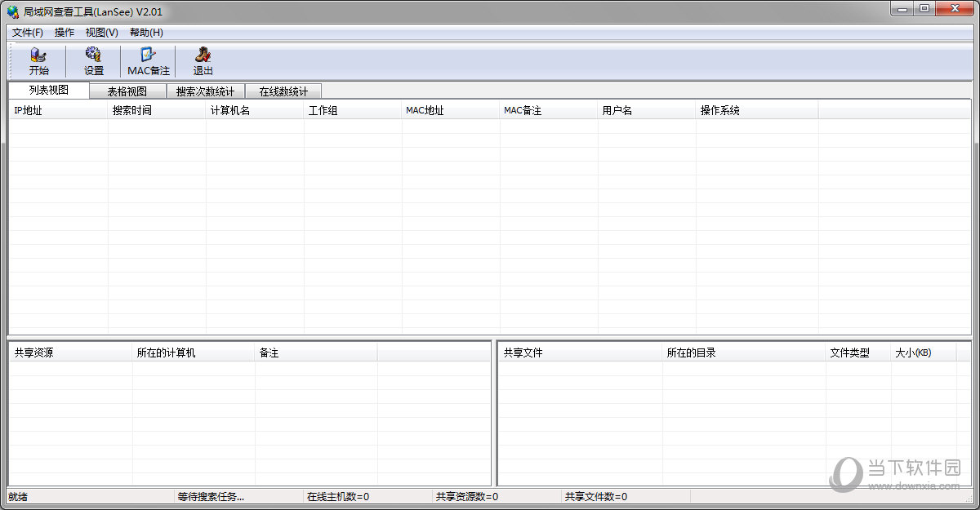Click the 所在的计算机 column header
The image size is (980, 510).
pyautogui.click(x=194, y=353)
